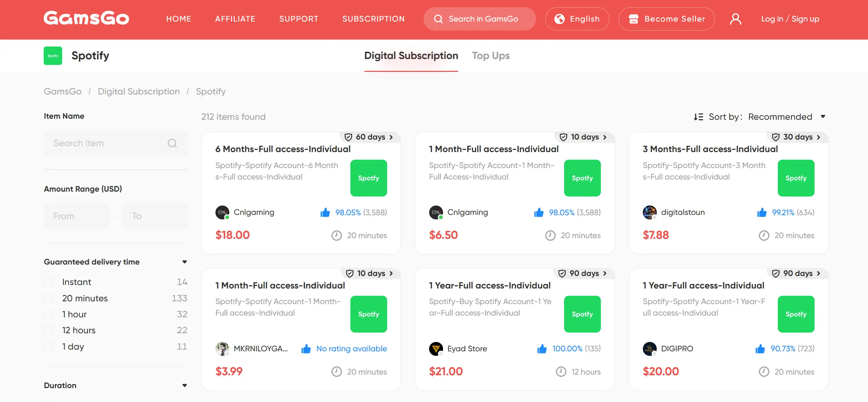The width and height of the screenshot is (868, 402).
Task: Click the Amount Range From input field
Action: pos(76,216)
